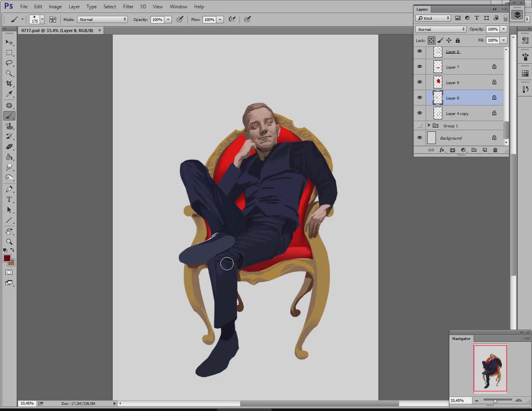Select the Magic Wand tool
This screenshot has width=532, height=411.
9,73
